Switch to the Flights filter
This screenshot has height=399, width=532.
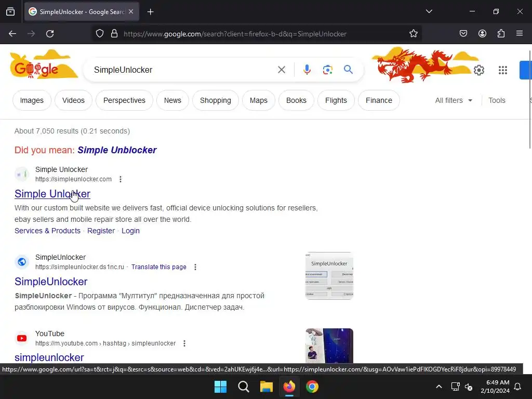336,100
